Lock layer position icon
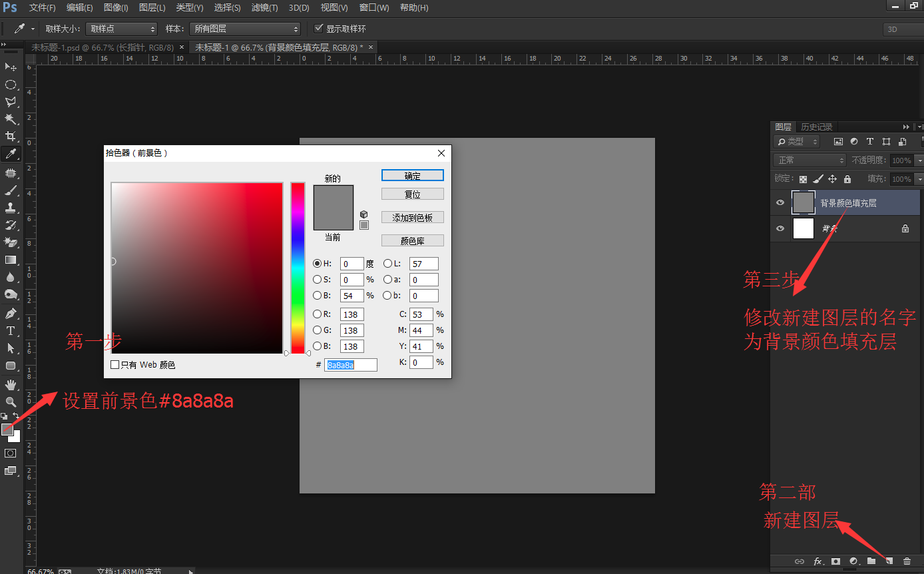The width and height of the screenshot is (924, 574). 833,179
